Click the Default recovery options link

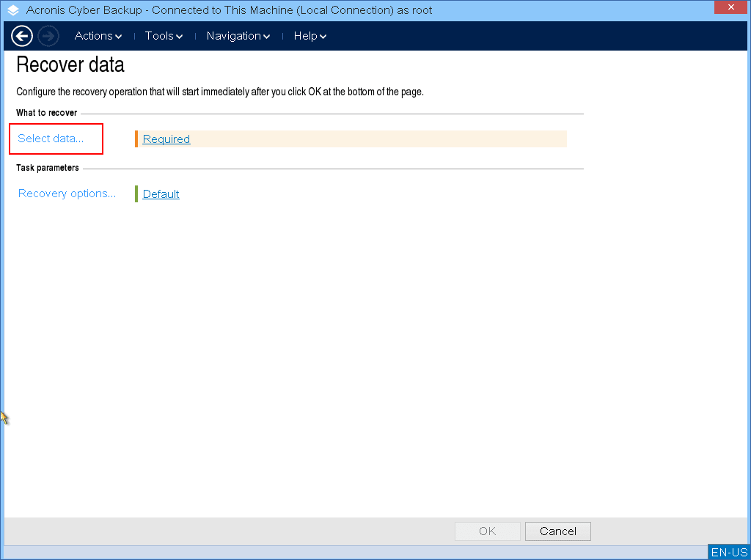161,194
